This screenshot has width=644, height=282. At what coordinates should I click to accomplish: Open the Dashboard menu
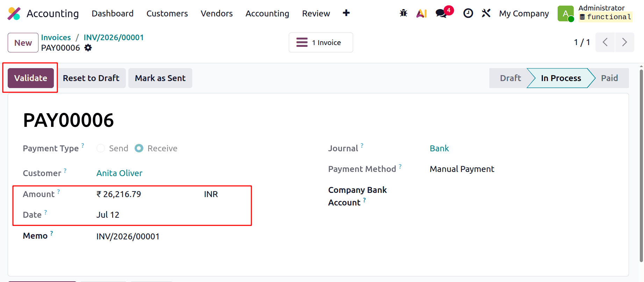113,13
